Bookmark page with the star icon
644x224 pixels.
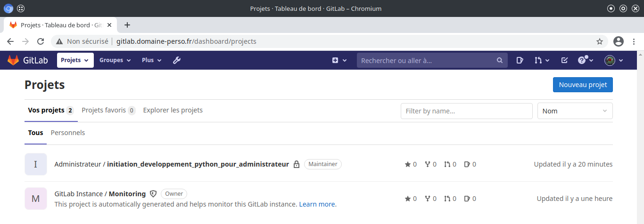(x=600, y=41)
